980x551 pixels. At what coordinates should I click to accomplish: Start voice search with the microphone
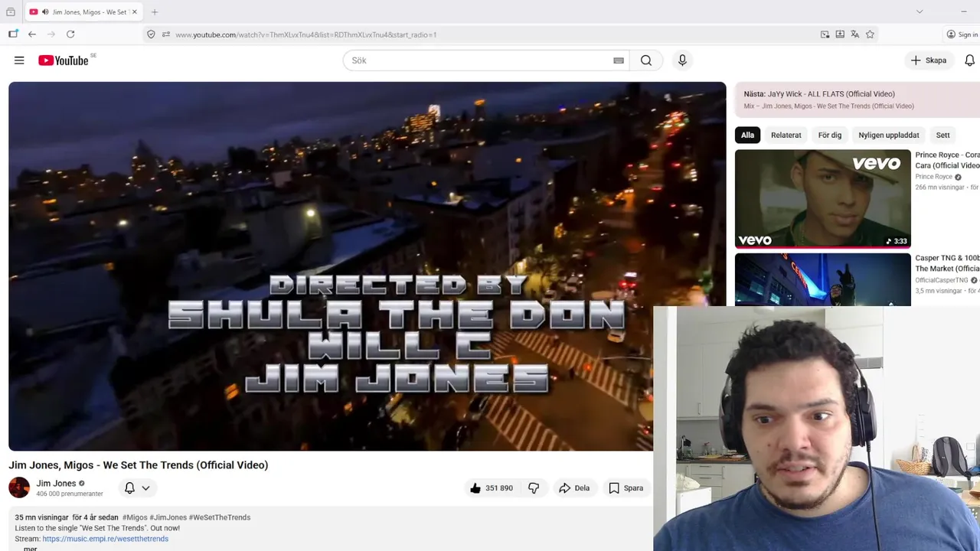click(x=682, y=60)
